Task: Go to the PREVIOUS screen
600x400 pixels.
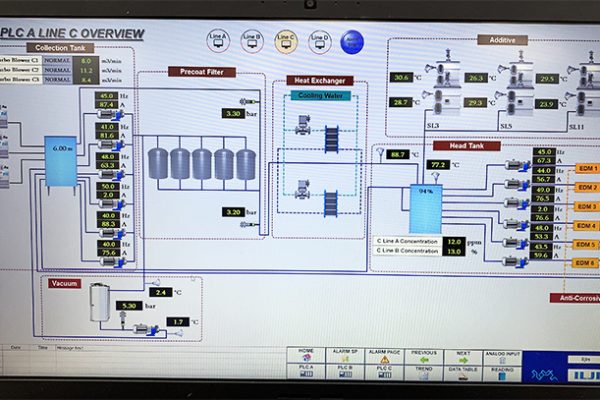Action: point(424,357)
